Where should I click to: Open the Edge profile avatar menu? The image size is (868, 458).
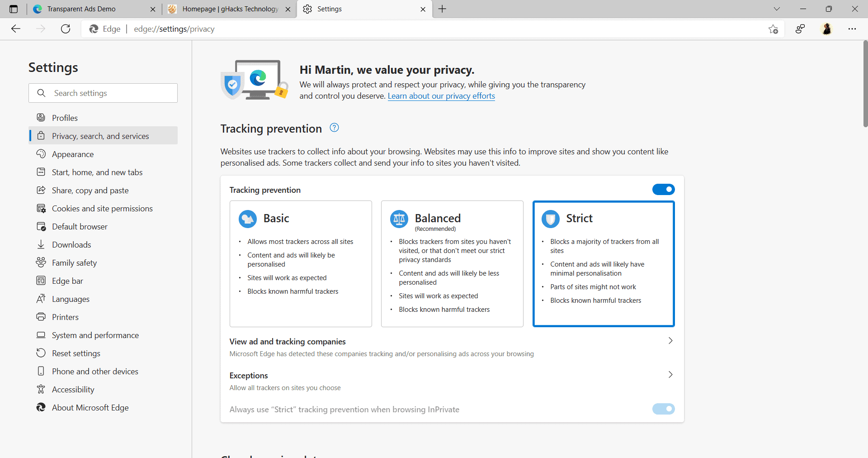pos(827,29)
